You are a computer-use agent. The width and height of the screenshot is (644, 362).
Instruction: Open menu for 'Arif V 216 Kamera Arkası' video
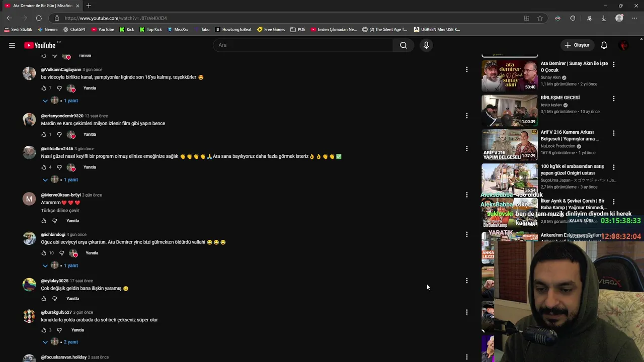[613, 133]
